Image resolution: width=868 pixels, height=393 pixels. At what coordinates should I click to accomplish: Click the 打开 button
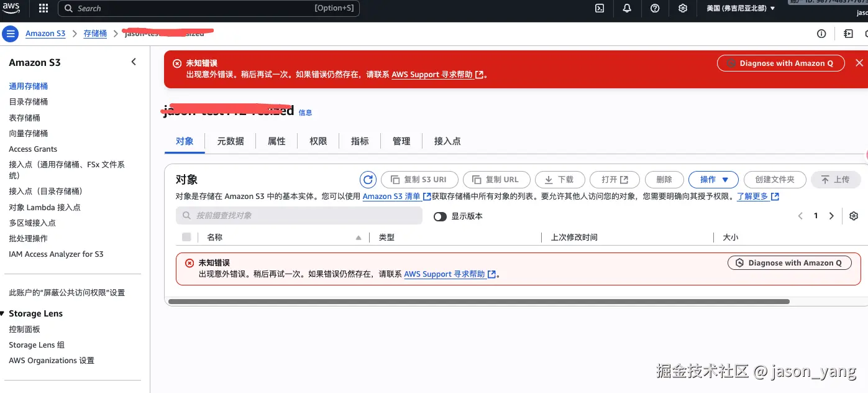615,180
